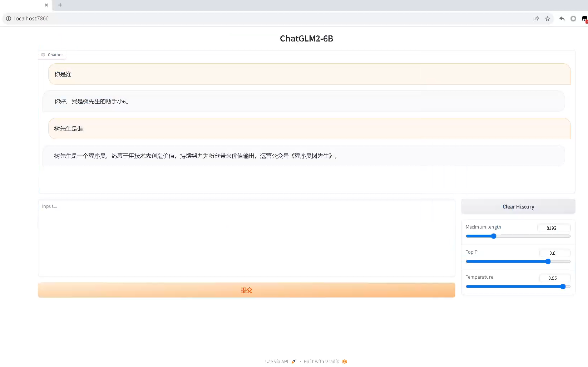
Task: Click the circle extension icon
Action: pos(573,19)
